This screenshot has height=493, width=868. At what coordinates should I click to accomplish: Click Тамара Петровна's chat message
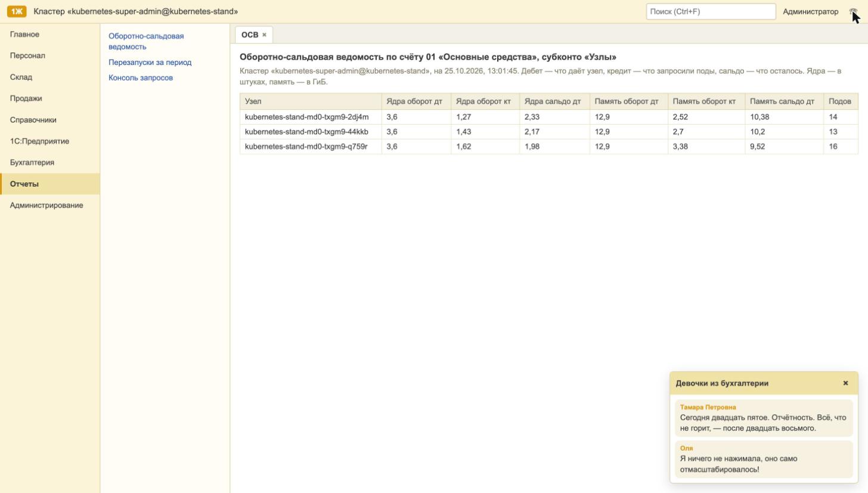[x=764, y=418]
